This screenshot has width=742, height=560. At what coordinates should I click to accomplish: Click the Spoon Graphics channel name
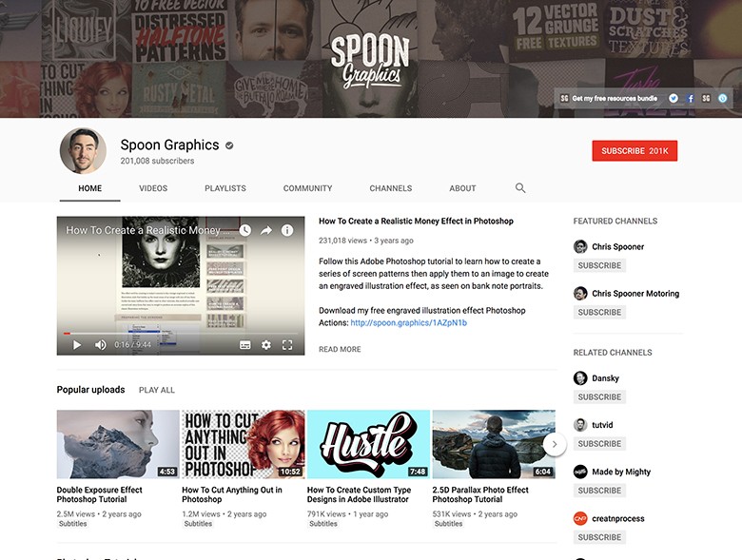(169, 145)
